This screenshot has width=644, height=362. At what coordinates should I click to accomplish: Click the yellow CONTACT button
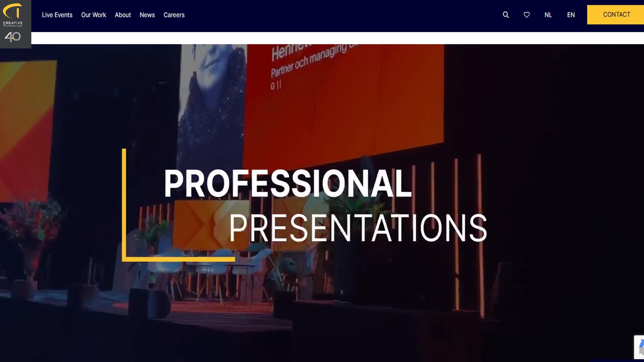(615, 15)
